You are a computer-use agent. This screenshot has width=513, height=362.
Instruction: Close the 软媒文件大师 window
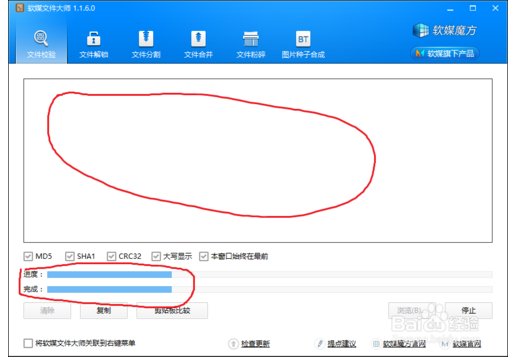click(x=495, y=8)
